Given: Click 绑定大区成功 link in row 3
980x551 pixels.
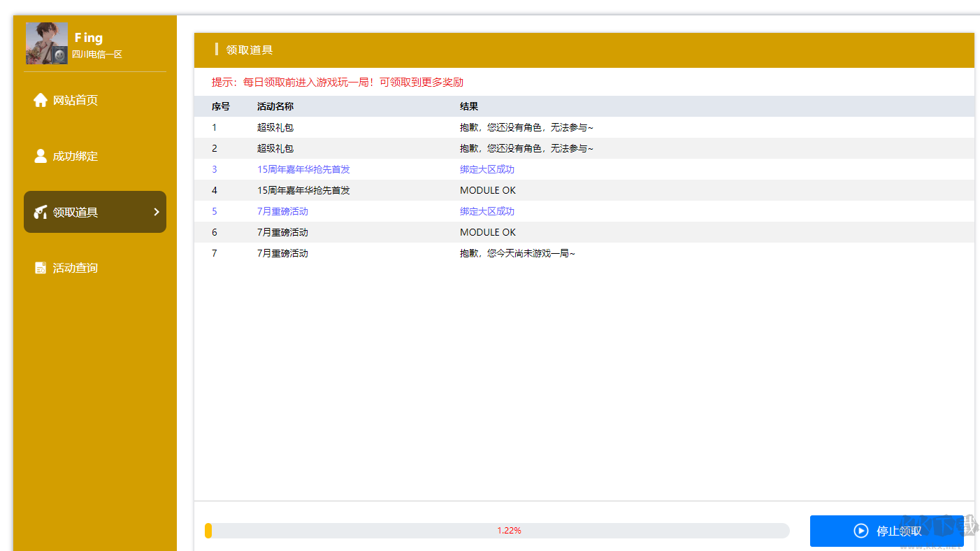Looking at the screenshot, I should point(487,169).
